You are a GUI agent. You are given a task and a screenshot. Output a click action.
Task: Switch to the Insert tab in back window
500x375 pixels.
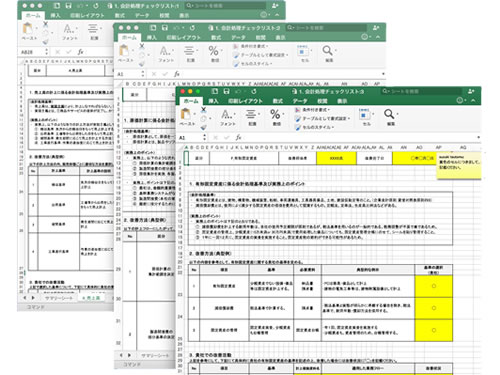[x=55, y=15]
